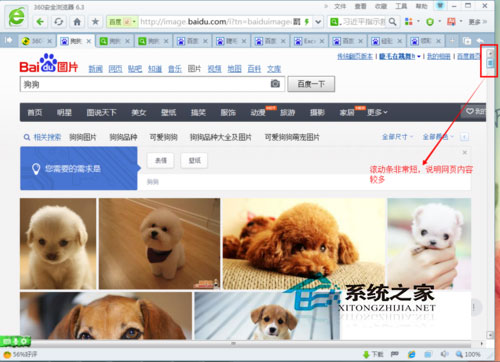Click the QR code icon in address bar
Screen dimensions: 500x362
297,22
